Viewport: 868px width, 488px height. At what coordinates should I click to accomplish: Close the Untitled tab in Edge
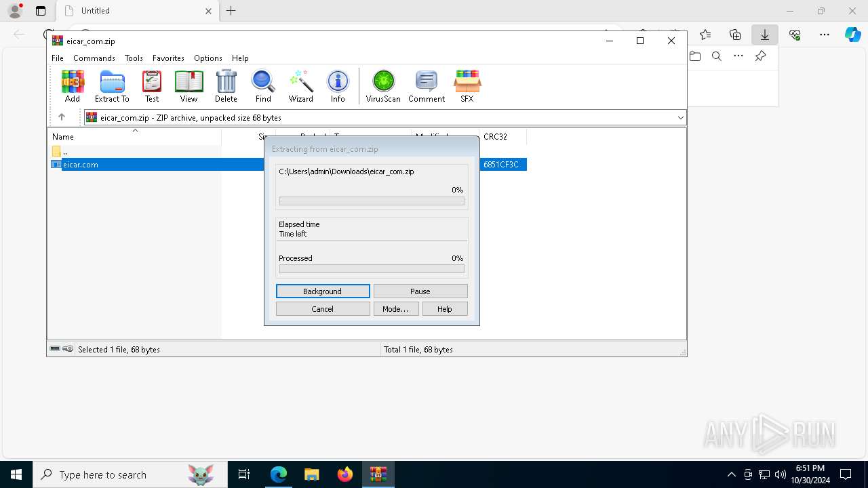pyautogui.click(x=209, y=11)
